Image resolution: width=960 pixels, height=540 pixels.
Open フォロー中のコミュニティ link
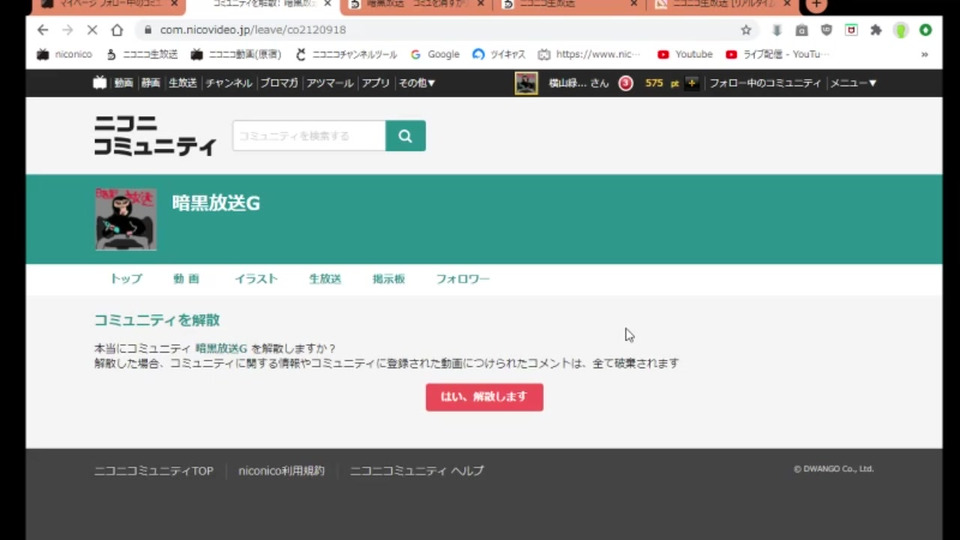pyautogui.click(x=765, y=83)
